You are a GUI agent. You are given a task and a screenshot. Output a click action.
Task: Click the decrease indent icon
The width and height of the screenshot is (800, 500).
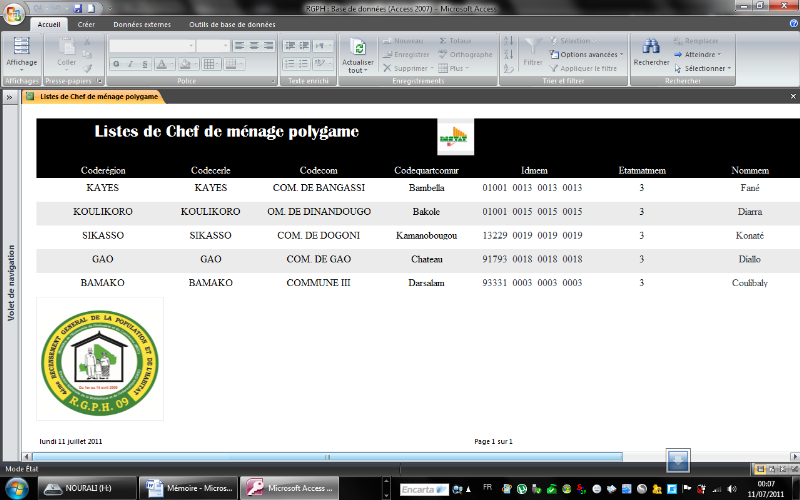pos(289,46)
